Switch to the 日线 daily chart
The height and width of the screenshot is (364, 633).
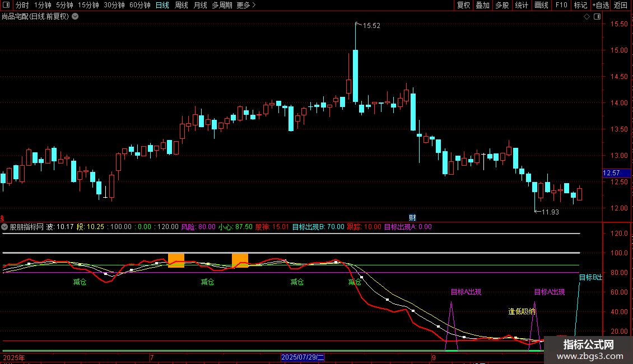tap(162, 5)
